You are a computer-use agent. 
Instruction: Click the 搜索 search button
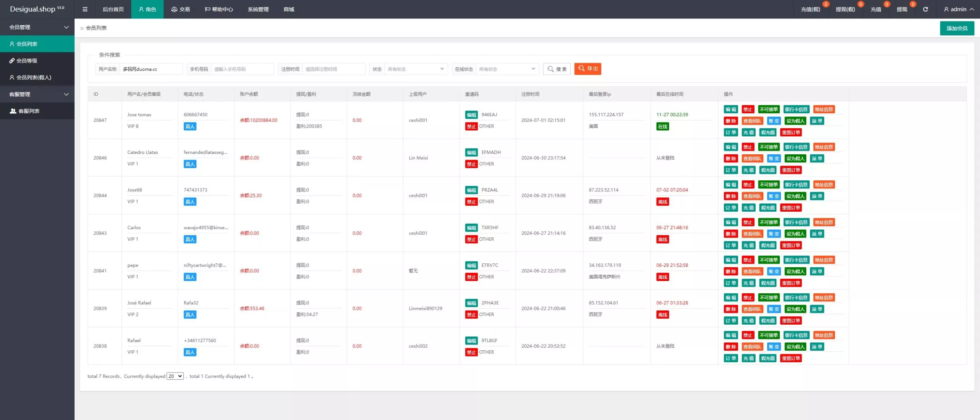[x=557, y=69]
